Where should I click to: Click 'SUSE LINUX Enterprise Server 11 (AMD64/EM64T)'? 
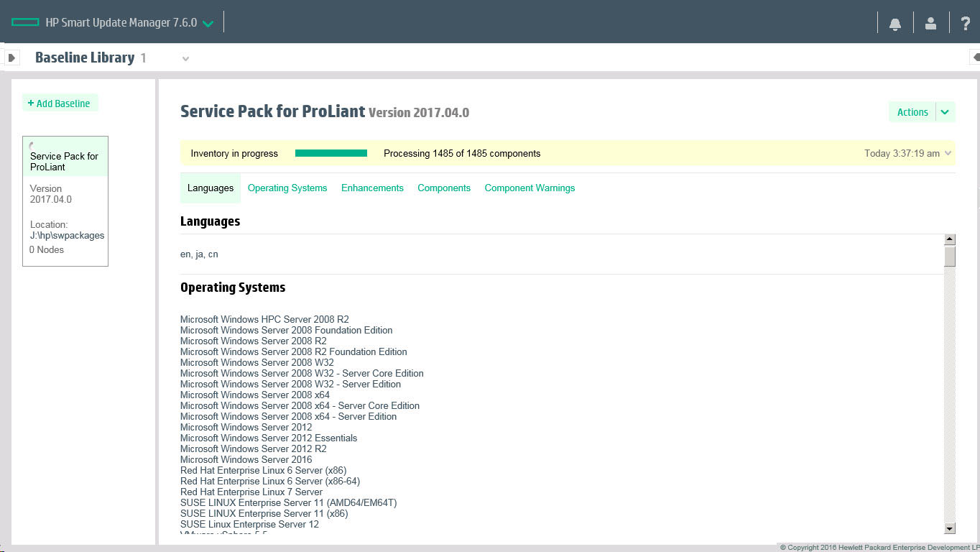(x=289, y=502)
